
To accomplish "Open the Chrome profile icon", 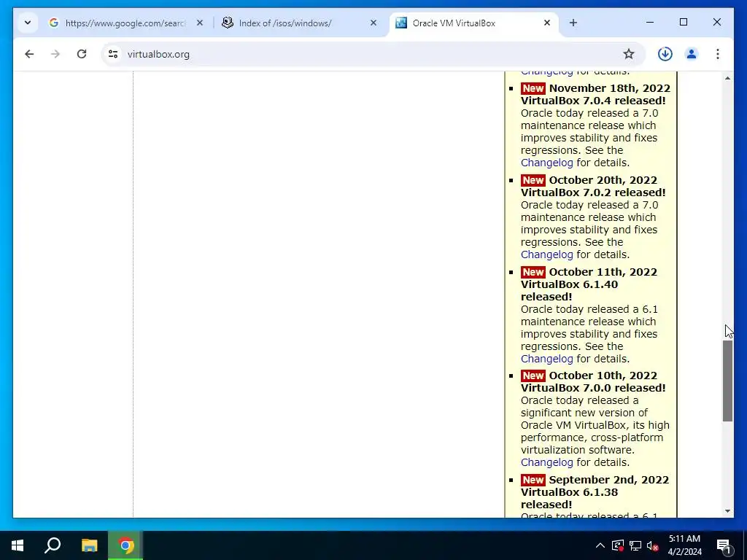I will (x=692, y=54).
